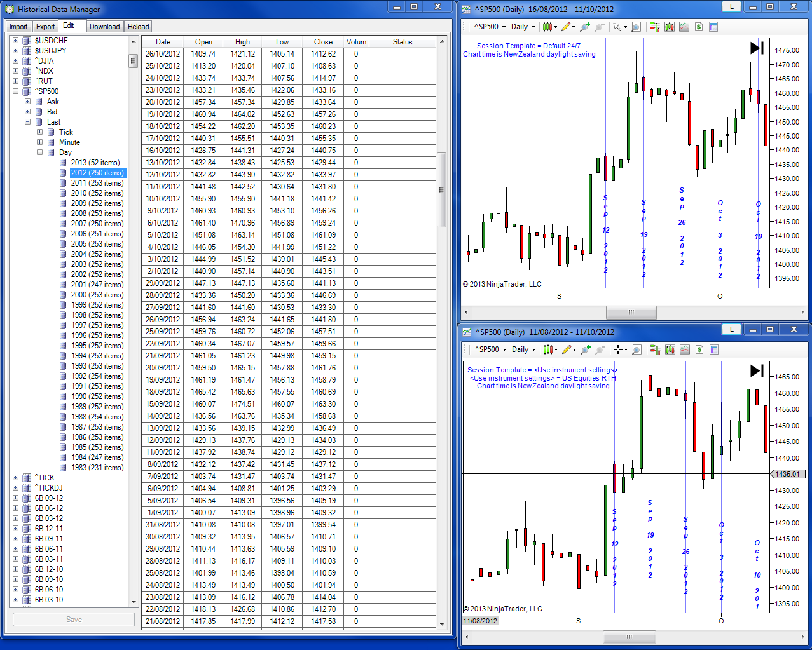Open Properties icon in 16/08/2012 chart

713,27
